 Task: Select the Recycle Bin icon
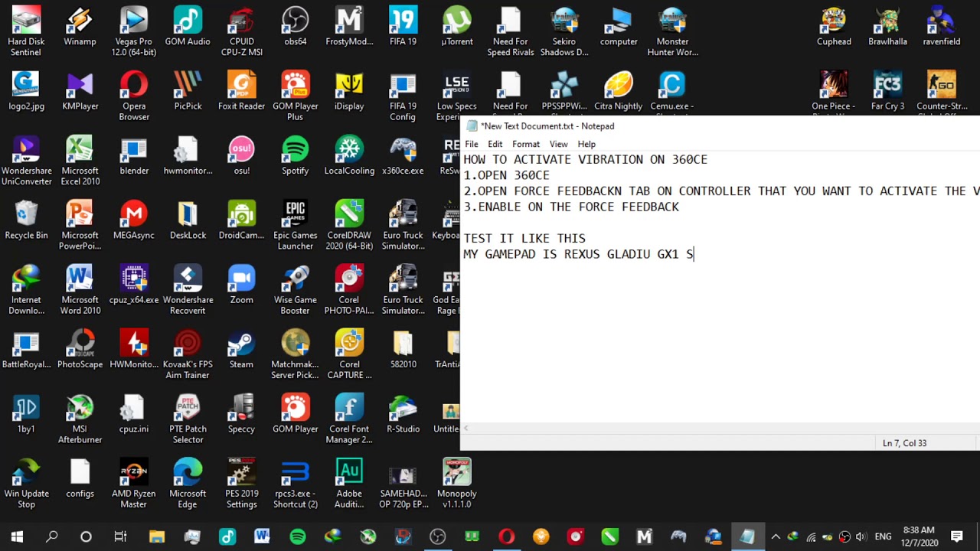[x=26, y=220]
